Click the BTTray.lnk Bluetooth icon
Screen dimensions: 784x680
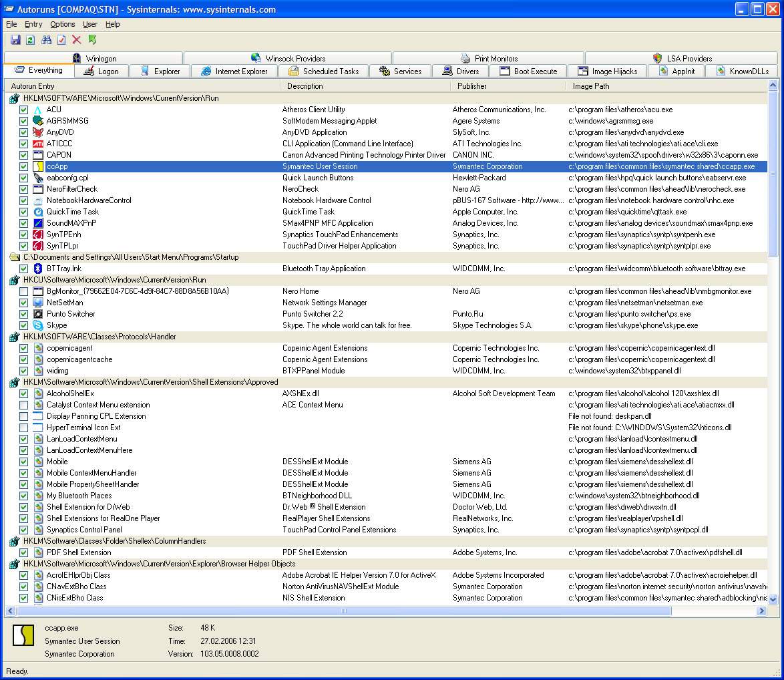click(x=38, y=269)
